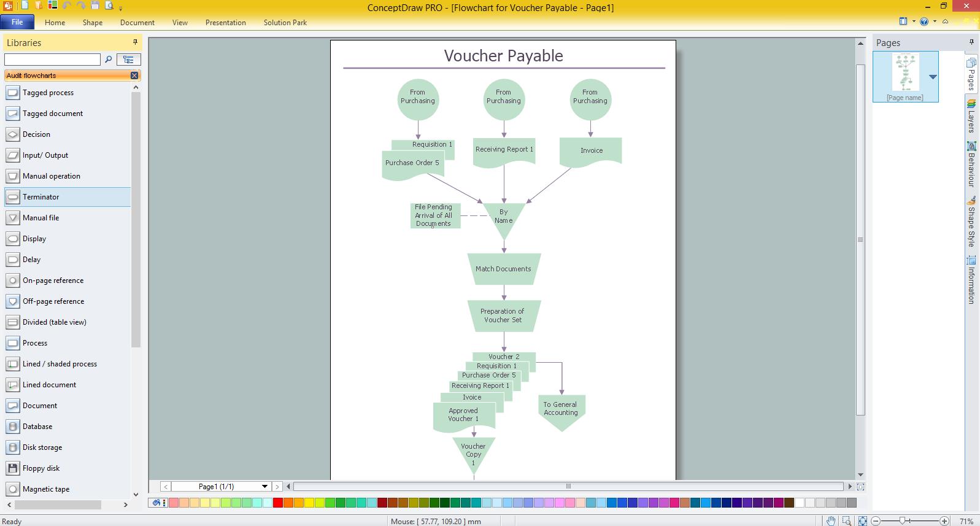Screen dimensions: 980x526
Task: Switch to the Shape ribbon tab
Action: (93, 23)
